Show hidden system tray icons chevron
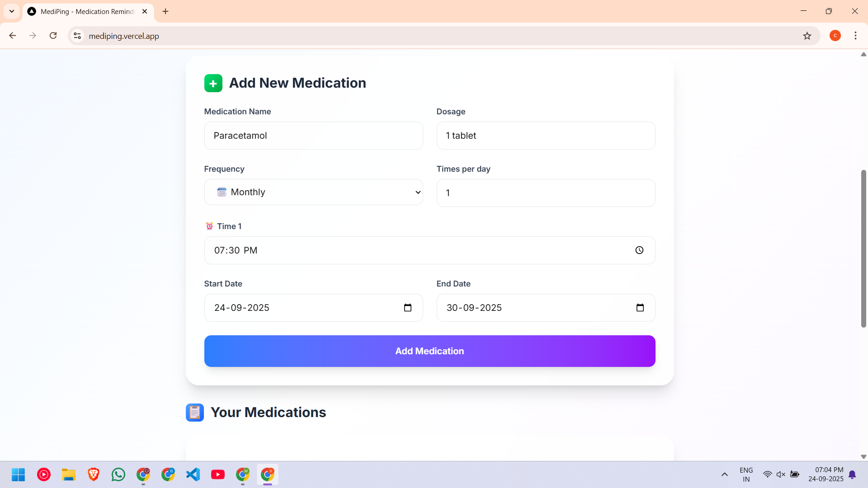Image resolution: width=868 pixels, height=488 pixels. click(724, 474)
